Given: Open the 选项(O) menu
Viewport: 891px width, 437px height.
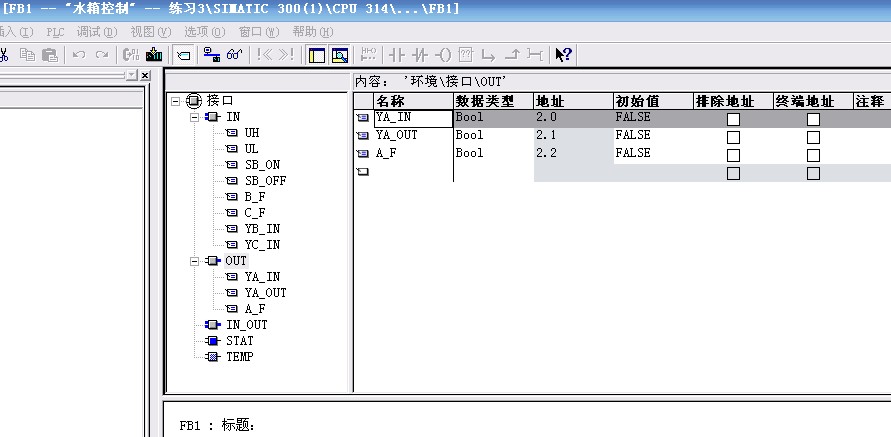Looking at the screenshot, I should (203, 31).
